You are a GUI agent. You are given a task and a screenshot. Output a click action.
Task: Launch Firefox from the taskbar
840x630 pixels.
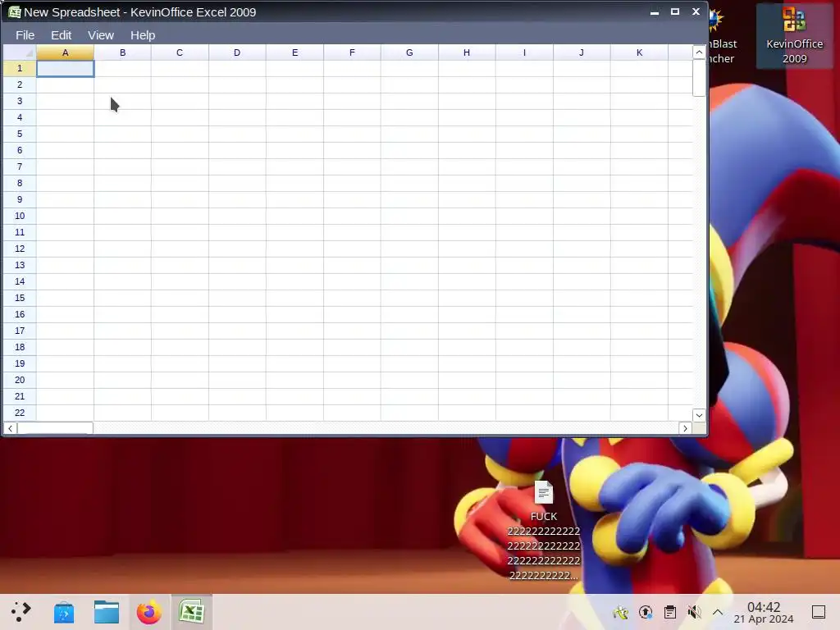[x=149, y=612]
